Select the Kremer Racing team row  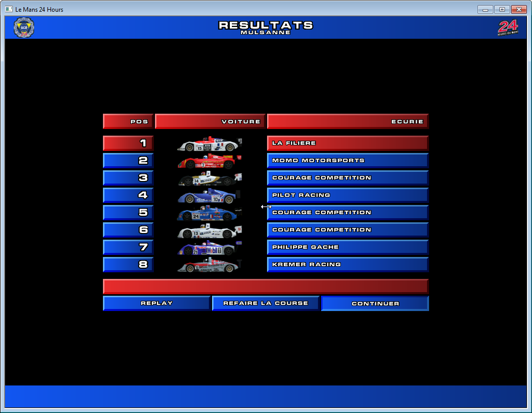(x=348, y=264)
